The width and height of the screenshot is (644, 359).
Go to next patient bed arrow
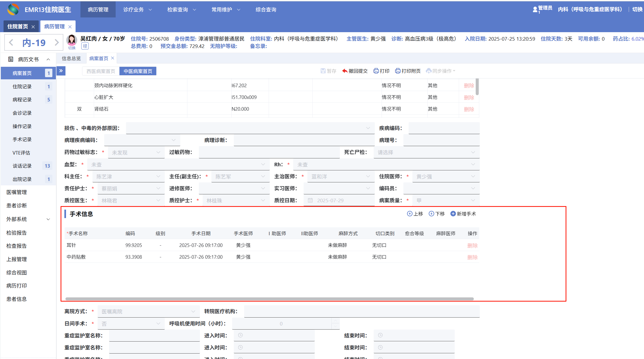point(57,43)
